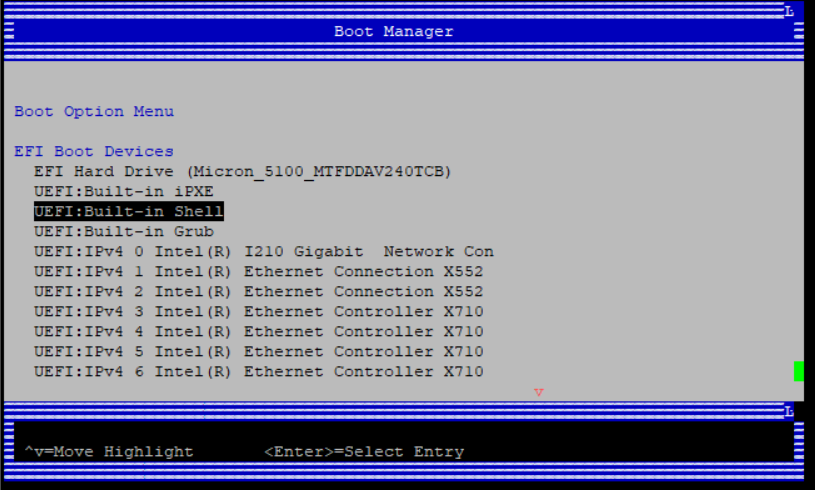The width and height of the screenshot is (815, 490).
Task: Choose UEFI:Built-in iPXE boot option
Action: (x=123, y=192)
